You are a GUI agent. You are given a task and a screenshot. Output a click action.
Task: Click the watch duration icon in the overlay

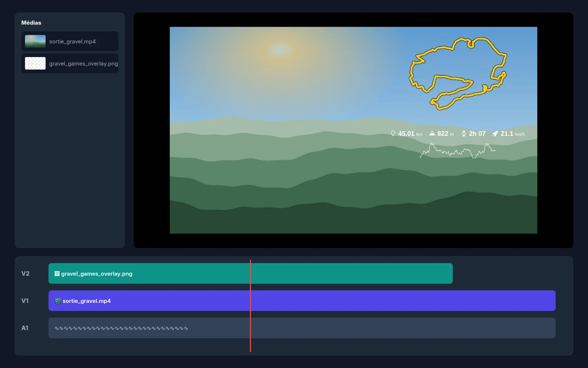point(464,133)
